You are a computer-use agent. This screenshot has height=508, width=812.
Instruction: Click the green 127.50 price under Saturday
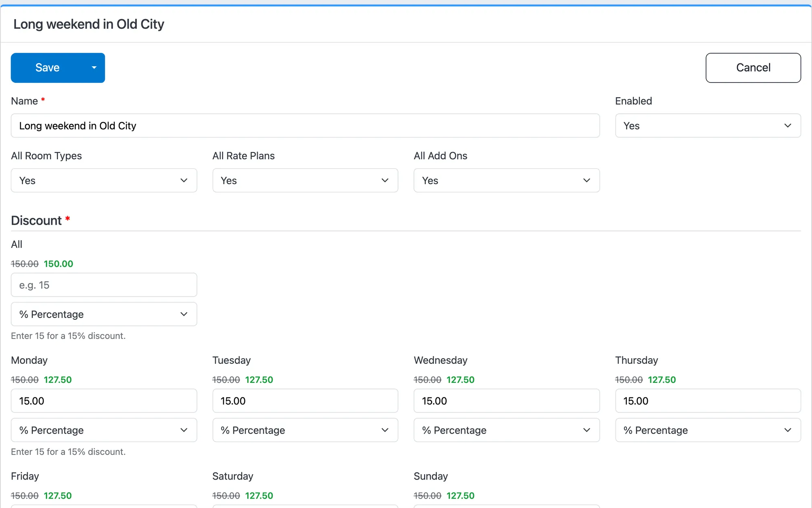pos(259,495)
